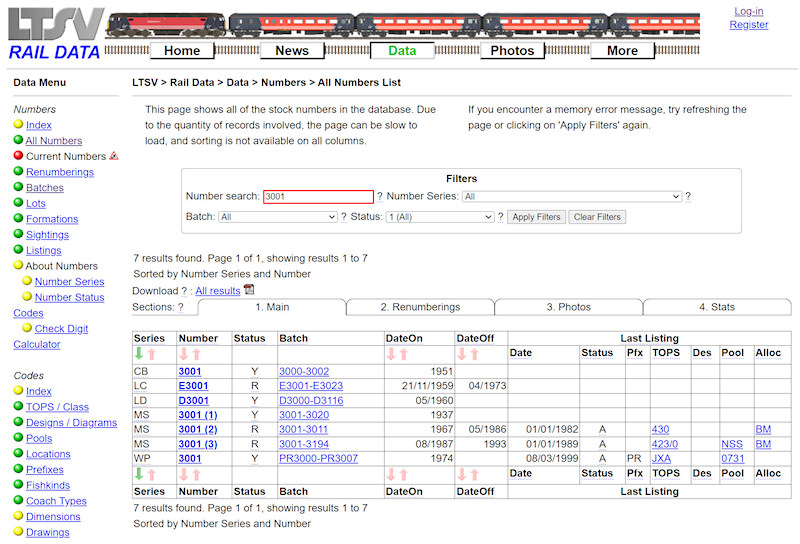
Task: Open TOPS / Class codes link
Action: (57, 407)
